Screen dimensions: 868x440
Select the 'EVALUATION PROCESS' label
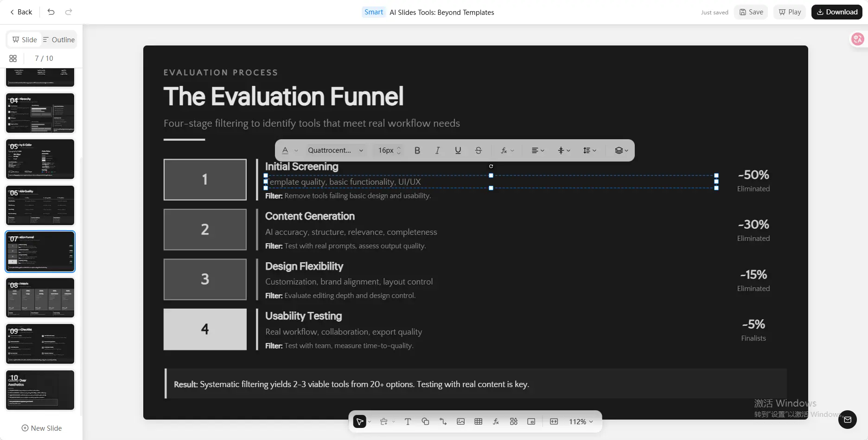[221, 72]
